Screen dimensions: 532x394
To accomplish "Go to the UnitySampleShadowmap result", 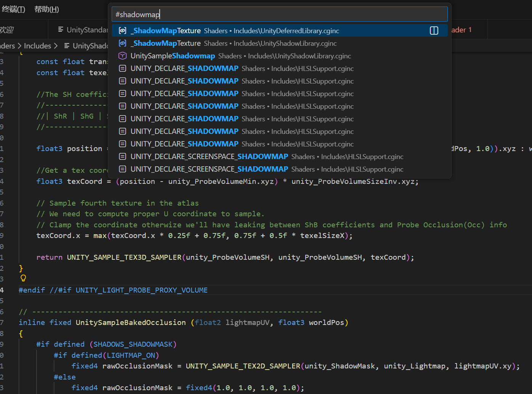I will tap(279, 56).
